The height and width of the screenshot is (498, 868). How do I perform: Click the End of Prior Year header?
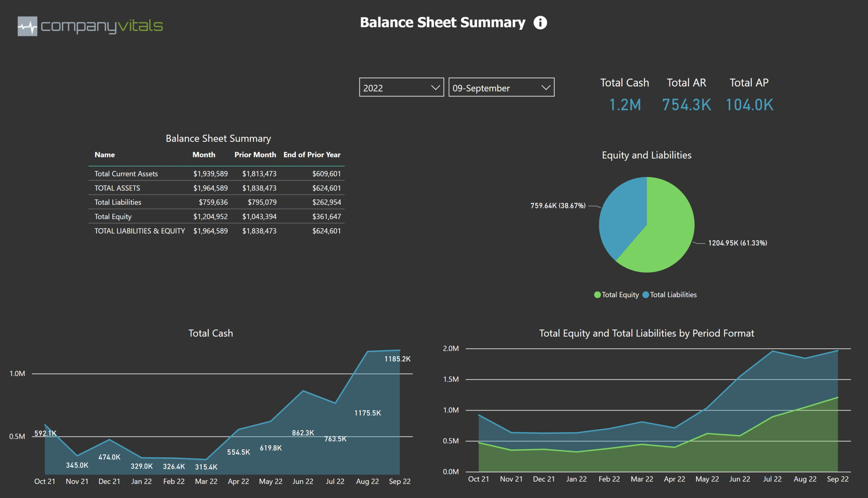point(312,154)
